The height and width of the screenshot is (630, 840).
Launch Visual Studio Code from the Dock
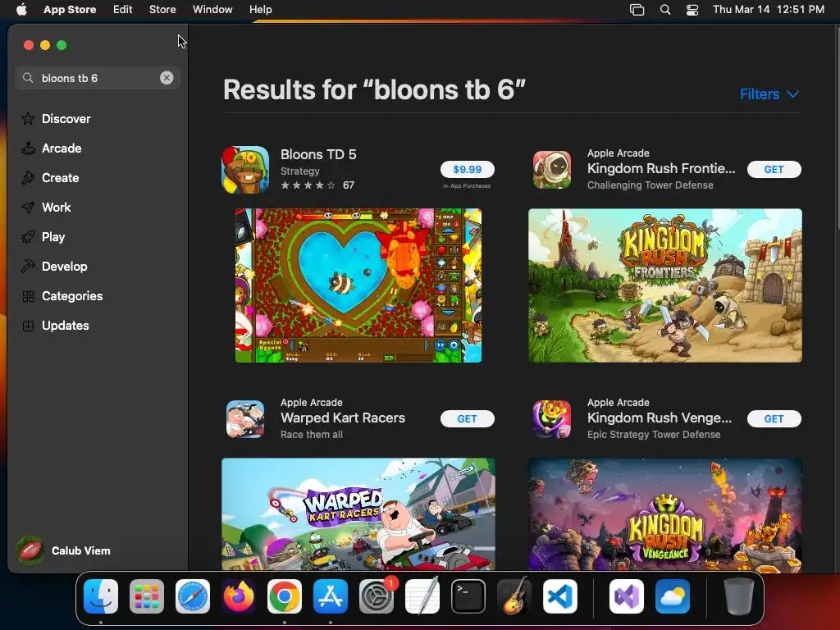[559, 596]
